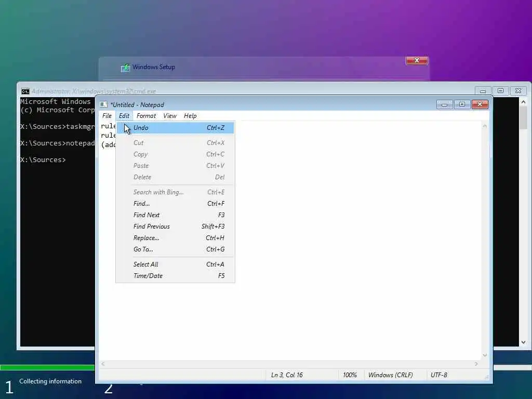Choose Find Next in the Edit menu

(176, 215)
